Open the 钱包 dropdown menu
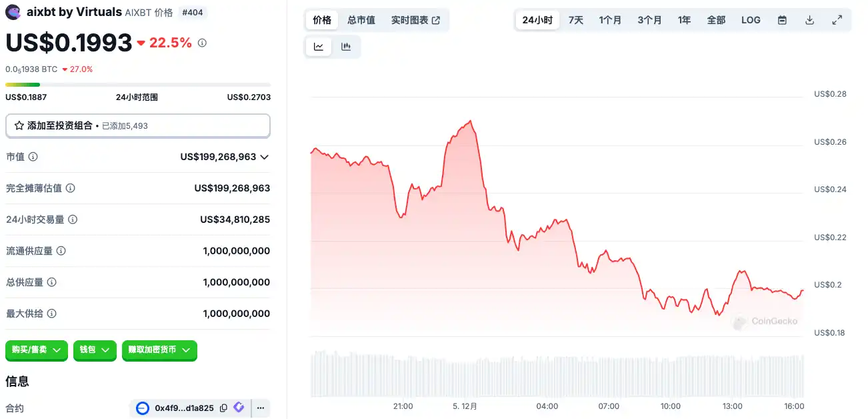Screen dimensions: 868x419 click(95, 350)
